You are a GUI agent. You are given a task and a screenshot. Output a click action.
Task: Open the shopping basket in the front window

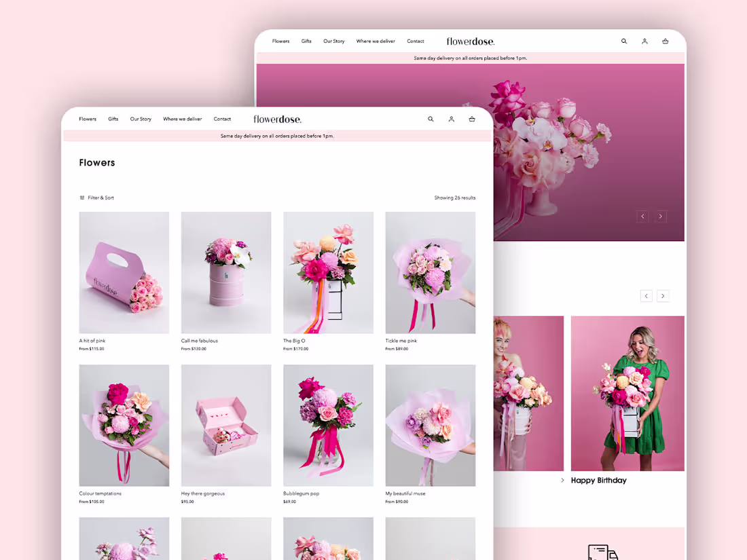pos(472,119)
